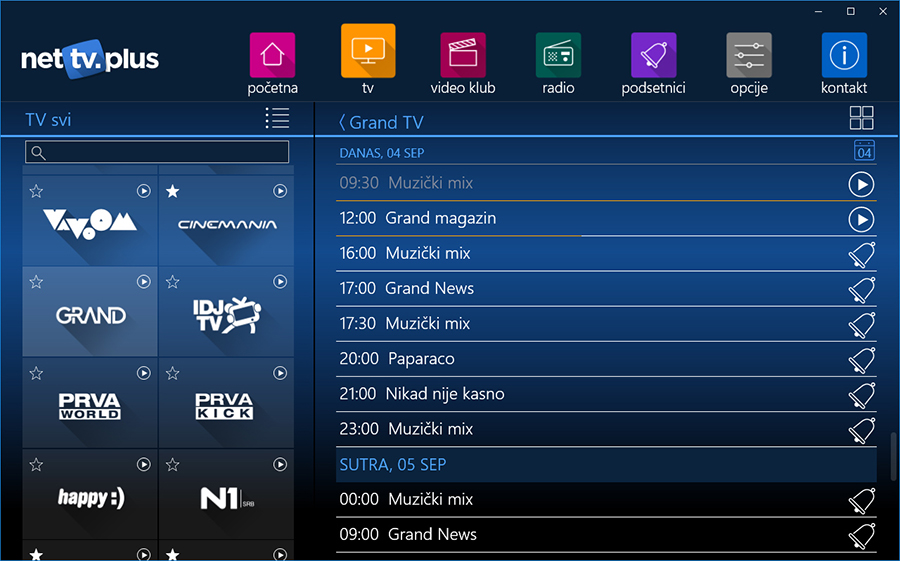
Task: Select the Vavoom channel tile
Action: click(x=90, y=221)
